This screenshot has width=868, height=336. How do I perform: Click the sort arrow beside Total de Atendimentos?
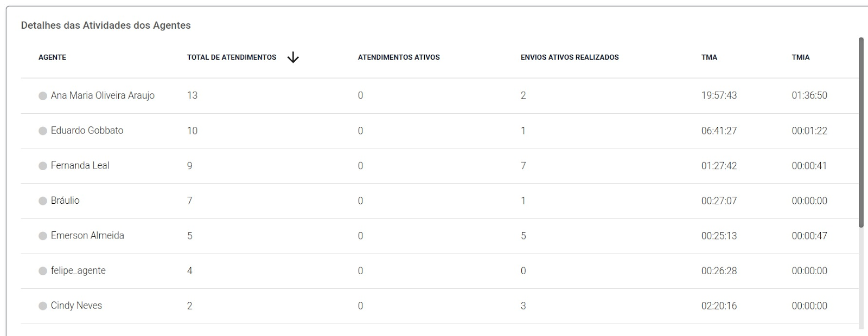click(x=293, y=57)
